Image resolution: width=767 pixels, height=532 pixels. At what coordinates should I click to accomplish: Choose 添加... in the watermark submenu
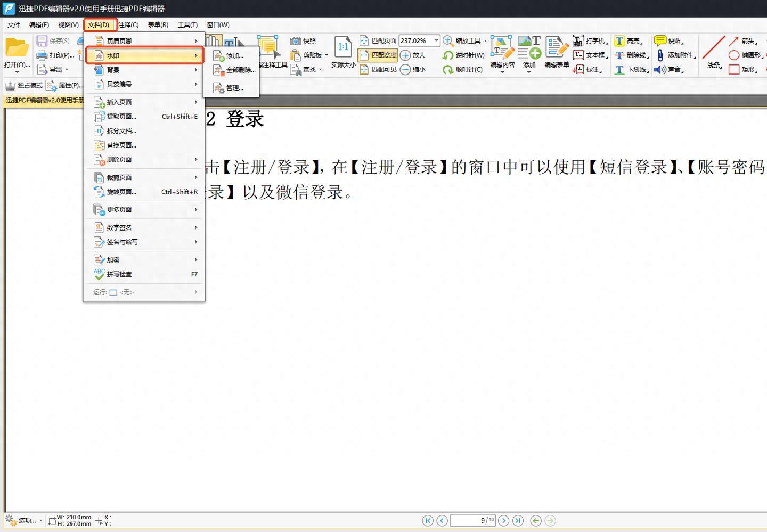point(234,56)
